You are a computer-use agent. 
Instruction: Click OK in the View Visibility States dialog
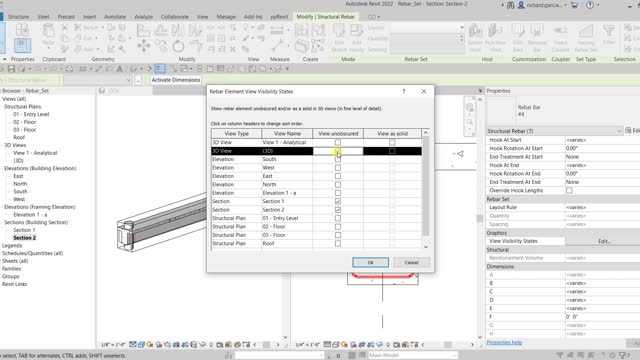(x=371, y=262)
